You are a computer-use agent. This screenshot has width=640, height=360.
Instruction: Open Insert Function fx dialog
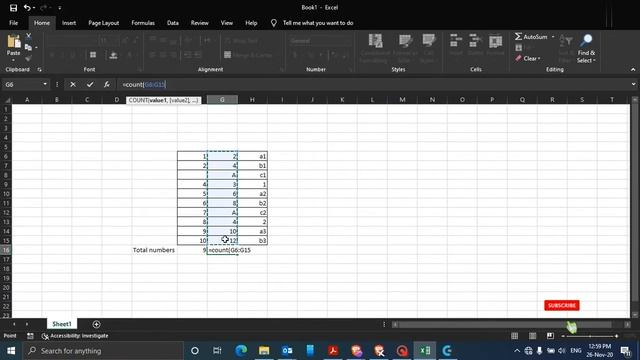[107, 84]
